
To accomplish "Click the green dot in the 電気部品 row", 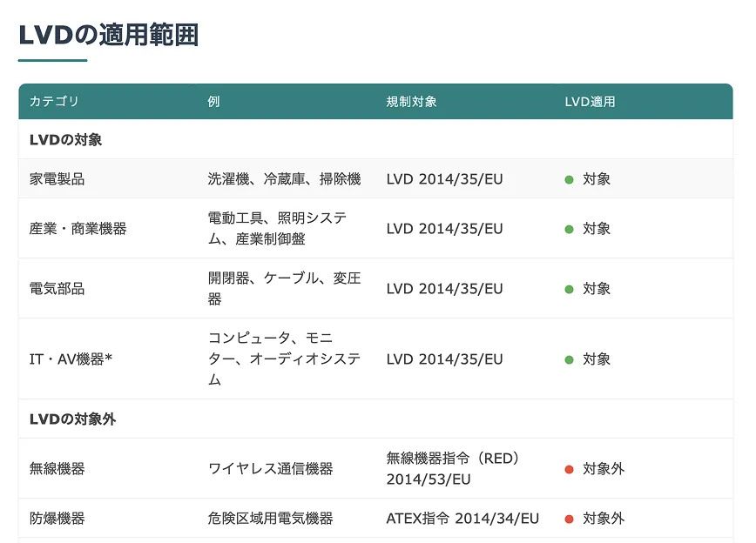I will (569, 289).
